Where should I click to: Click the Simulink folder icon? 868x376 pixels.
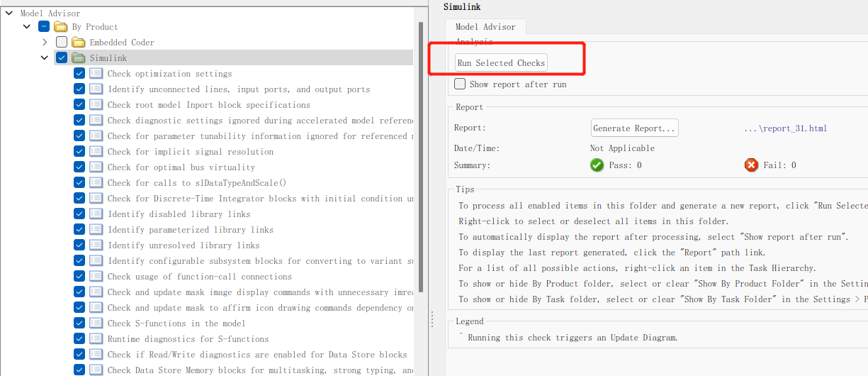(78, 58)
